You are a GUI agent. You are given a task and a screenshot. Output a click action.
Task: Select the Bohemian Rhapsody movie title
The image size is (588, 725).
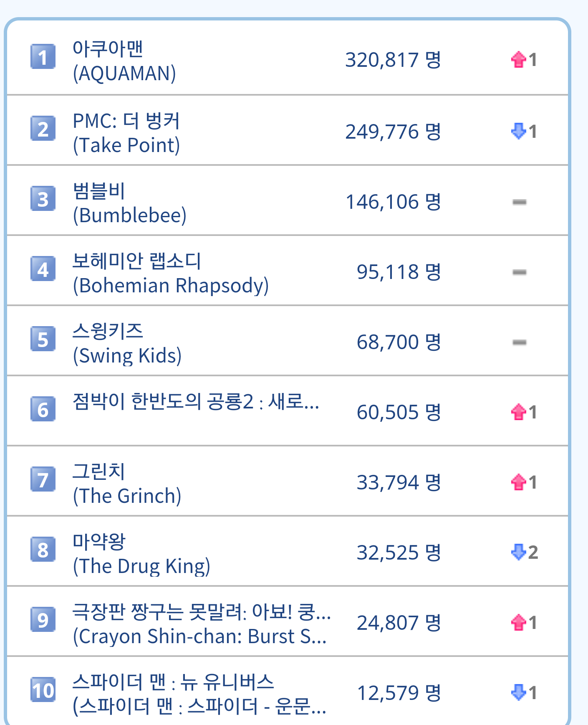(x=170, y=273)
